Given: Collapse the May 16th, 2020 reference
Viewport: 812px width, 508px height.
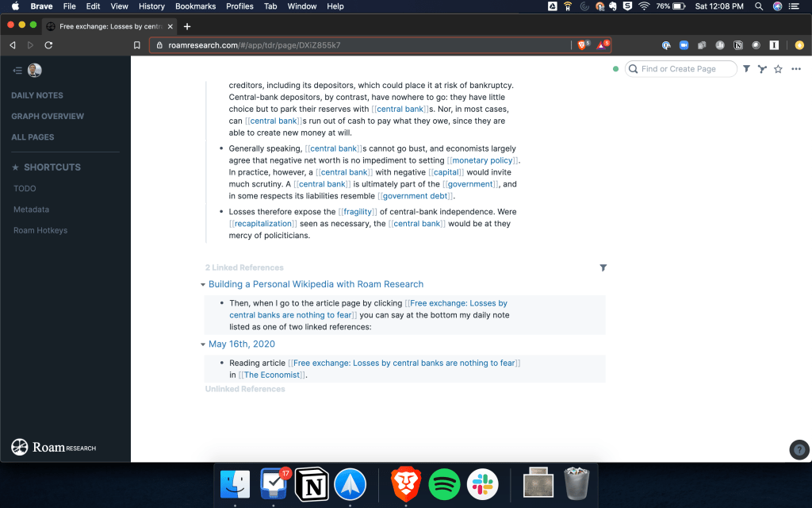Looking at the screenshot, I should [x=203, y=344].
